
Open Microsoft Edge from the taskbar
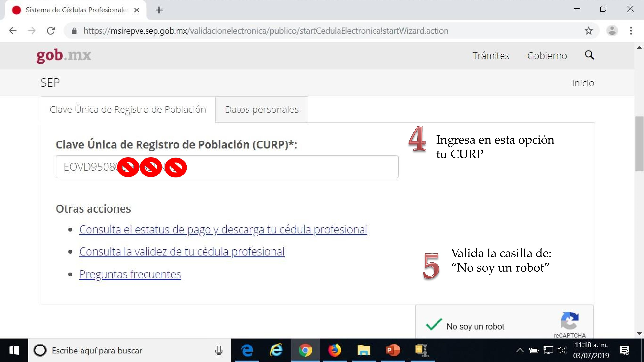click(247, 350)
